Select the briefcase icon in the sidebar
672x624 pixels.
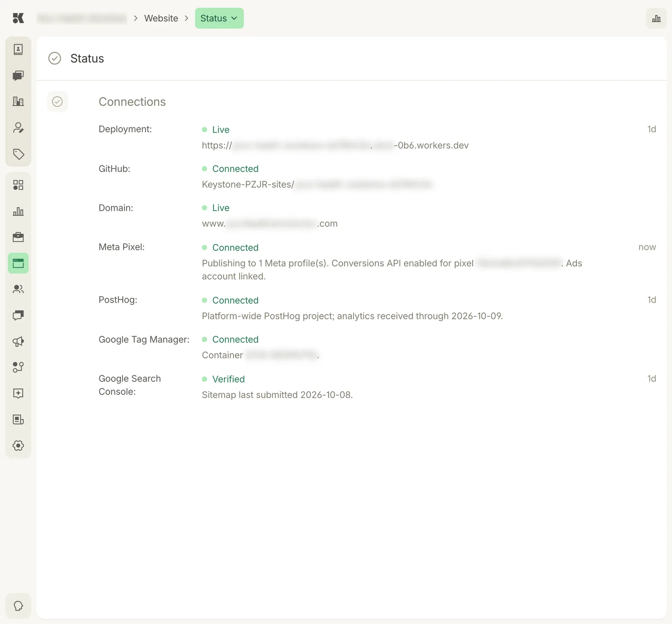point(18,237)
